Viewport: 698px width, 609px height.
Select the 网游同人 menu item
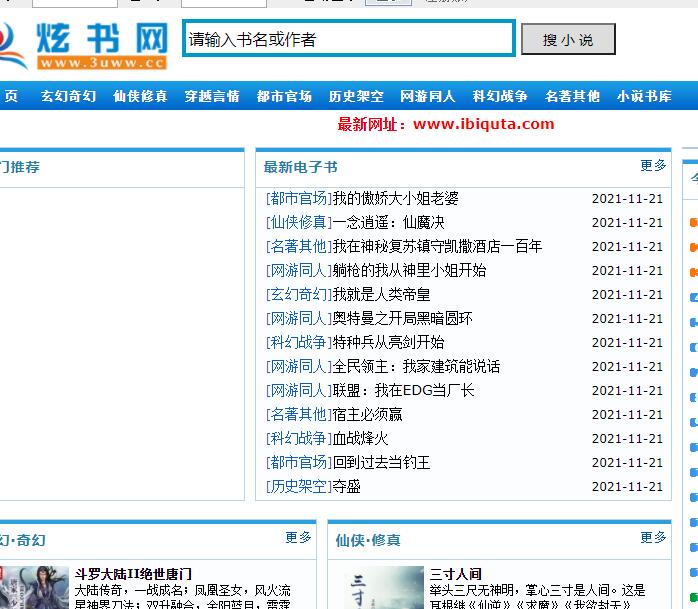click(428, 96)
